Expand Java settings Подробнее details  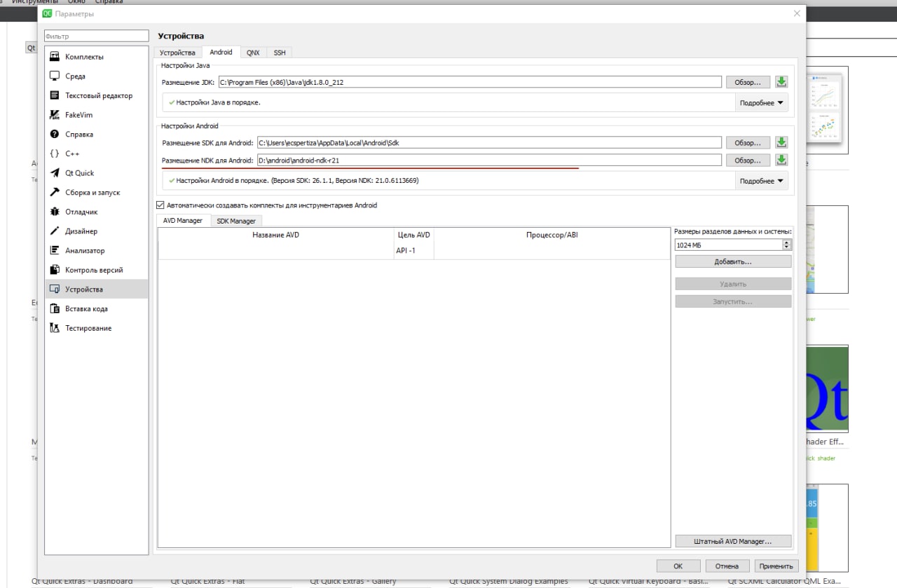coord(761,103)
